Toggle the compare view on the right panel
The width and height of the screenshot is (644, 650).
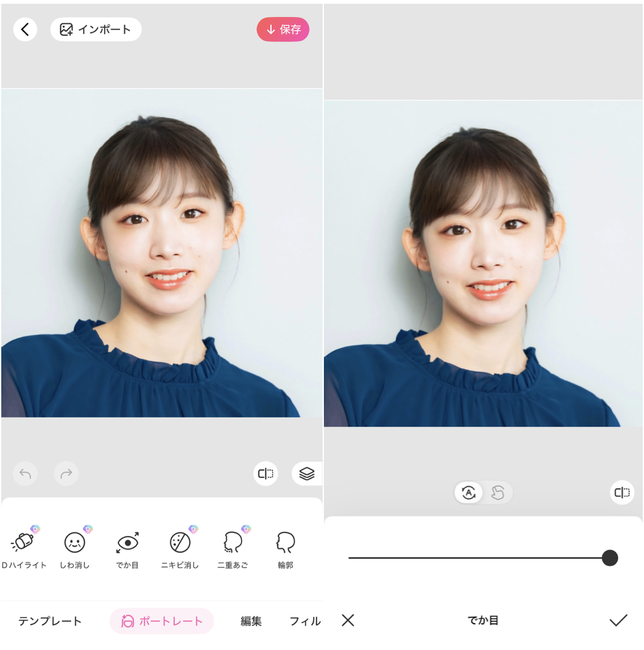(621, 494)
